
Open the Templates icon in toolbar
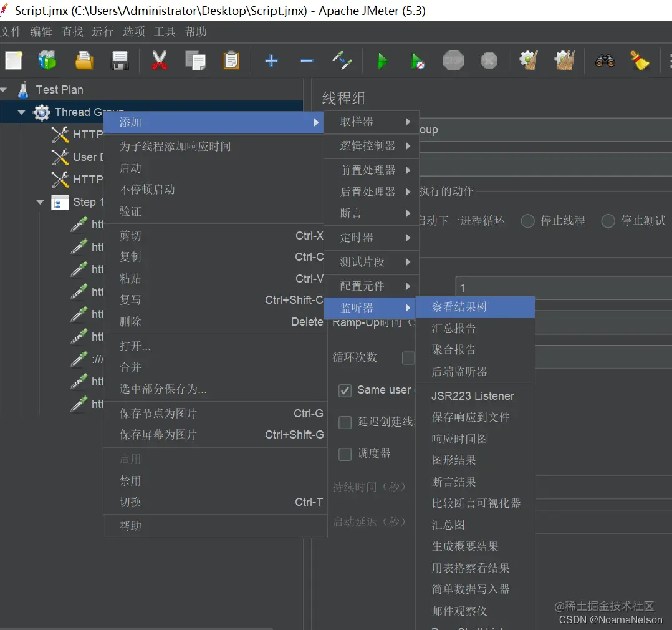[47, 61]
